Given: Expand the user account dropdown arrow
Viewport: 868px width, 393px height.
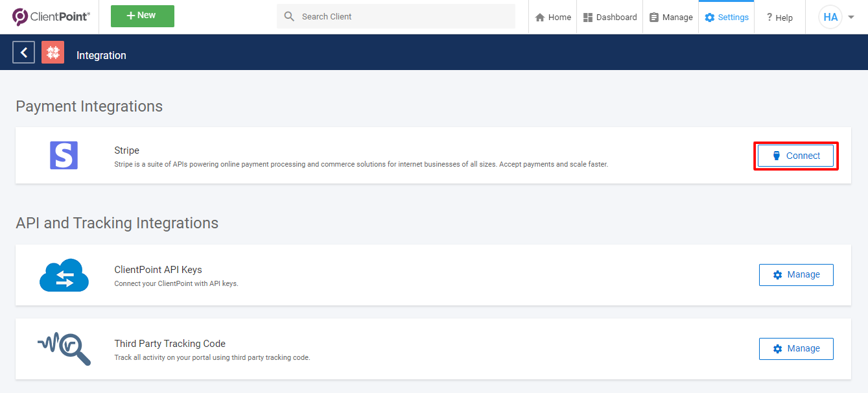Looking at the screenshot, I should (851, 18).
